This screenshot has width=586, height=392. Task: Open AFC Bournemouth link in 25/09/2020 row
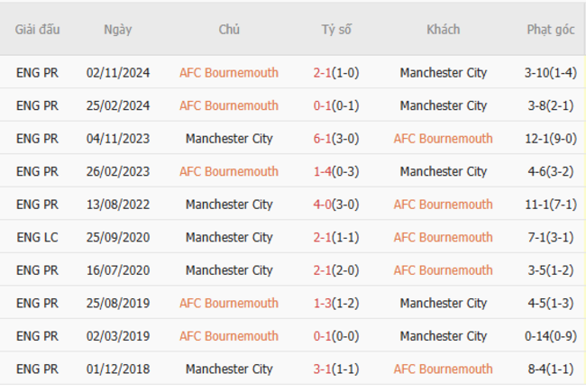click(443, 237)
